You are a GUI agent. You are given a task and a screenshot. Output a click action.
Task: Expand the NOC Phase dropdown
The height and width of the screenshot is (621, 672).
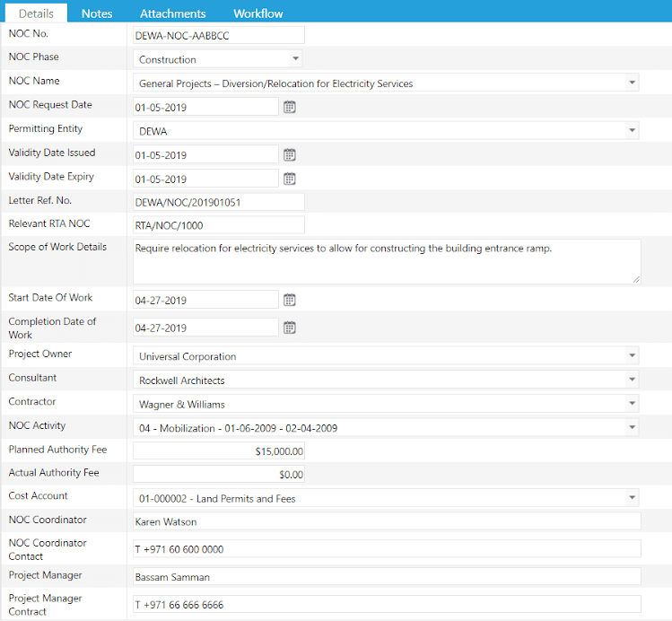click(x=295, y=58)
